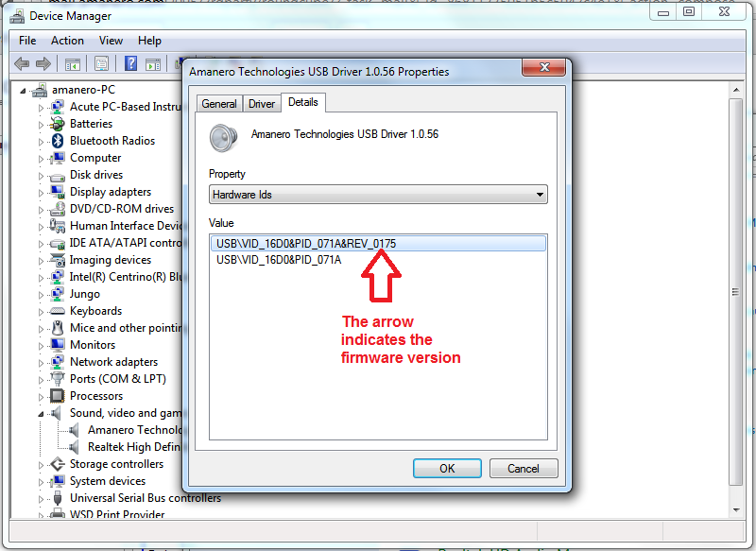The image size is (756, 551).
Task: Expand the Monitors node
Action: pyautogui.click(x=41, y=346)
